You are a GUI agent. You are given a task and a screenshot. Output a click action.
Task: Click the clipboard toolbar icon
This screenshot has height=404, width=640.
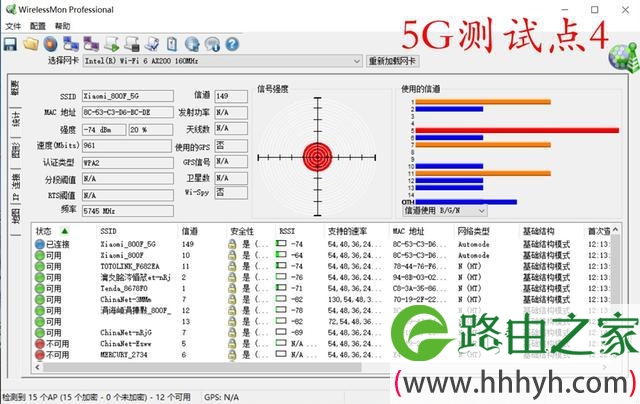[172, 44]
